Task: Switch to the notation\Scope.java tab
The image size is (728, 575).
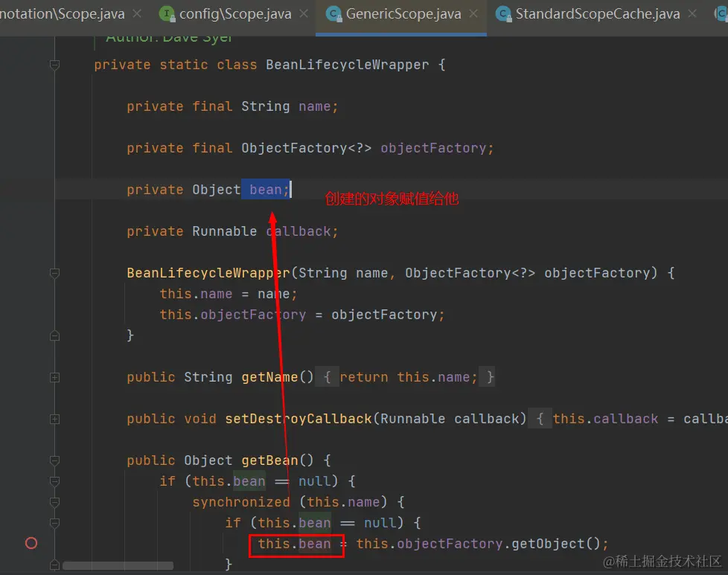Action: click(63, 14)
